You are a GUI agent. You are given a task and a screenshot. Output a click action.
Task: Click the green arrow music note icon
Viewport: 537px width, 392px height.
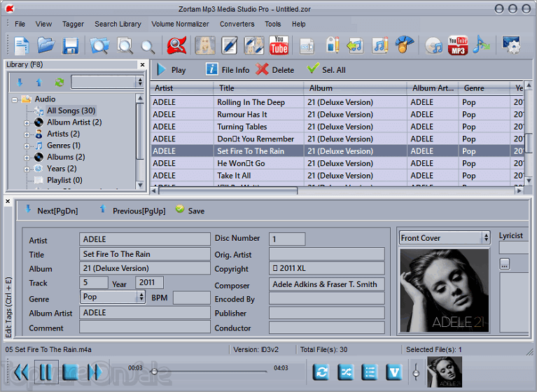coord(355,45)
